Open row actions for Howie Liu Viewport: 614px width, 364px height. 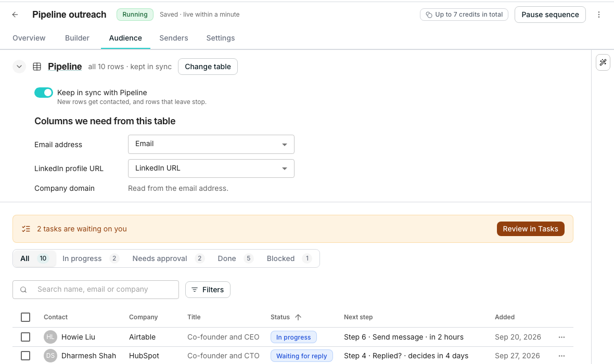pos(561,337)
